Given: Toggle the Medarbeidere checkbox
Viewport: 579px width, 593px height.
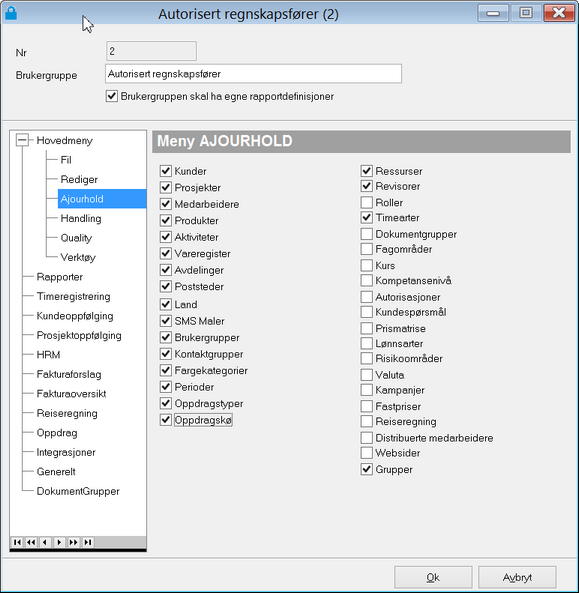Looking at the screenshot, I should tap(166, 204).
